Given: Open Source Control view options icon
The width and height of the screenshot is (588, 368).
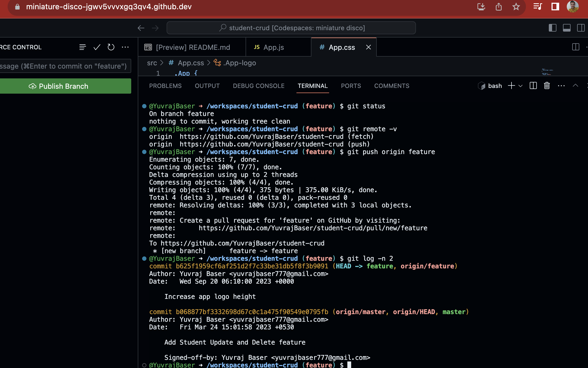Looking at the screenshot, I should pyautogui.click(x=82, y=47).
